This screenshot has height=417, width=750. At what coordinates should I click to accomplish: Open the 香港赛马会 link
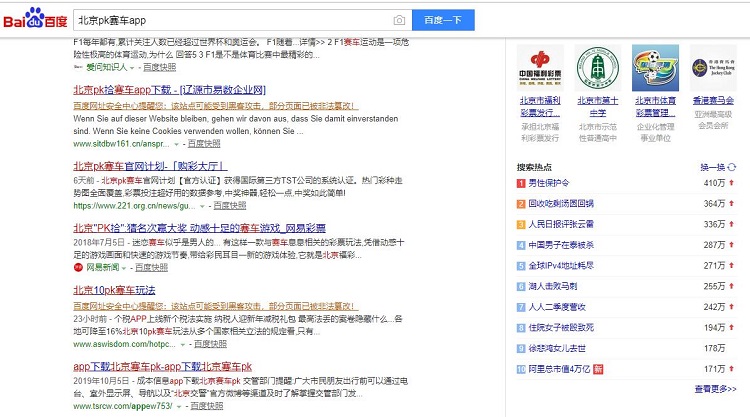pyautogui.click(x=713, y=100)
